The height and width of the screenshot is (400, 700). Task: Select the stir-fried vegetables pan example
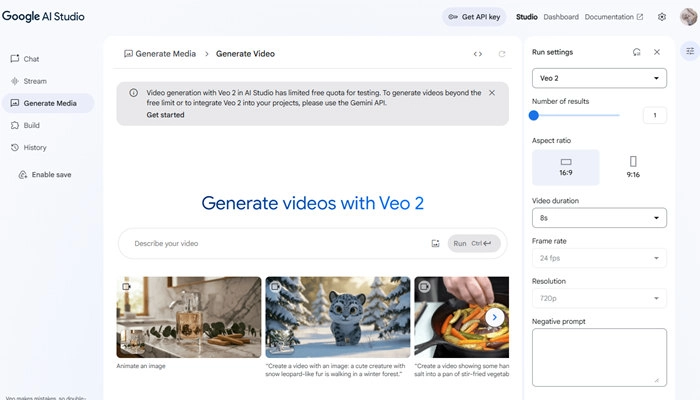461,317
